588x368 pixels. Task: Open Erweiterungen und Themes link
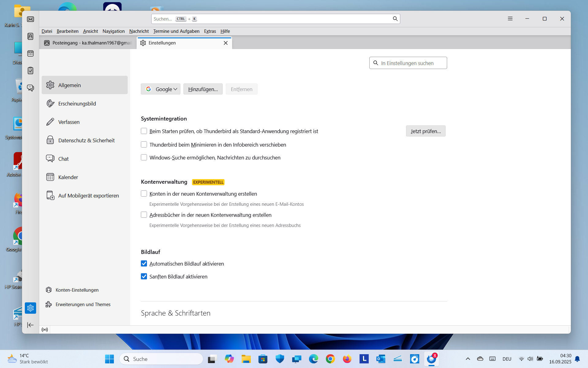[x=83, y=305]
